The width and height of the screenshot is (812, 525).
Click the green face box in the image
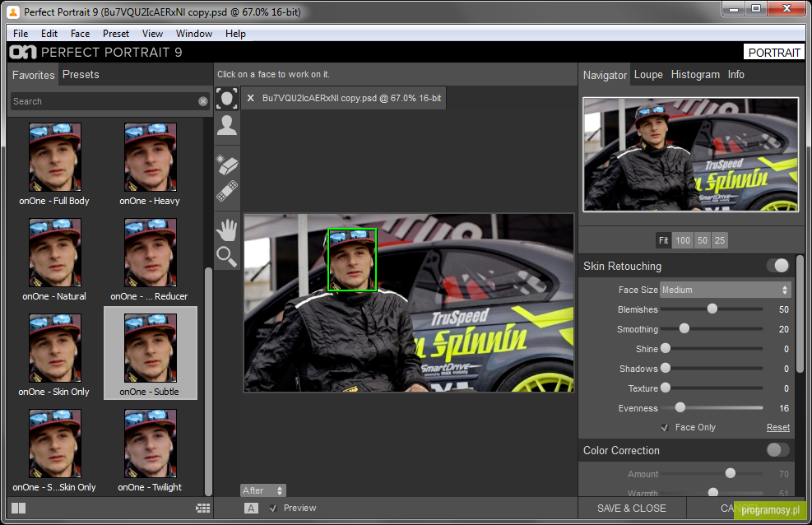tap(352, 259)
